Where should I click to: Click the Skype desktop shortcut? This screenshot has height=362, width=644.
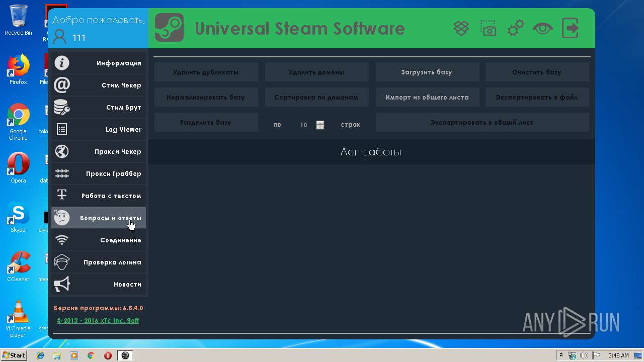point(18,218)
